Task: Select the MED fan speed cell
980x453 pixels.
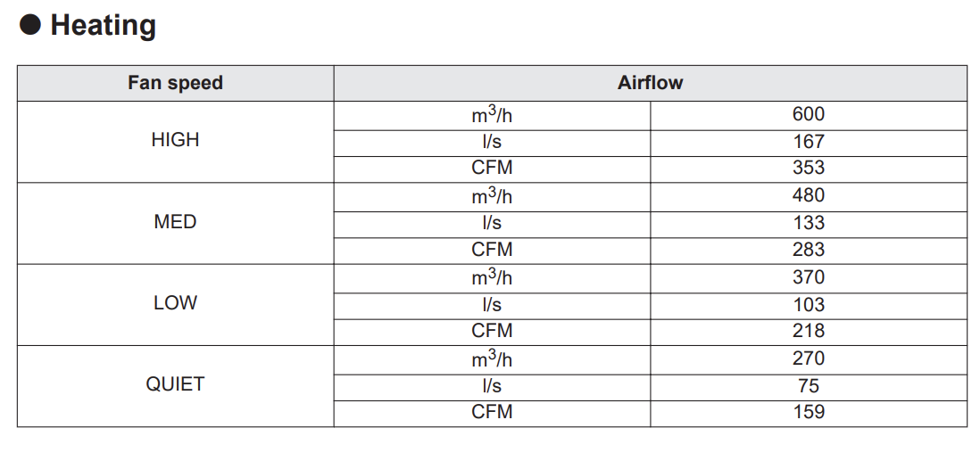Action: coord(175,222)
